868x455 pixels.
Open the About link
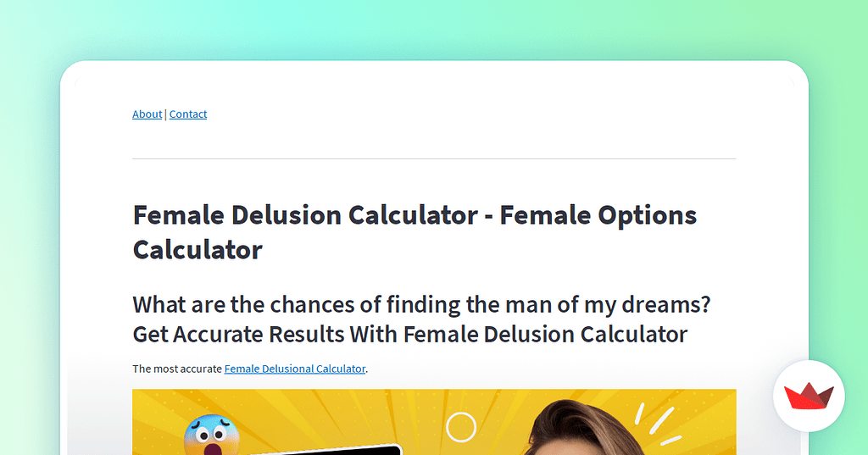click(x=147, y=114)
